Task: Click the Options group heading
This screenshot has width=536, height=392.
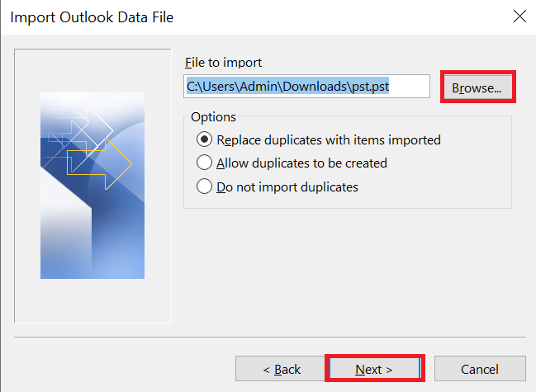Action: click(213, 117)
